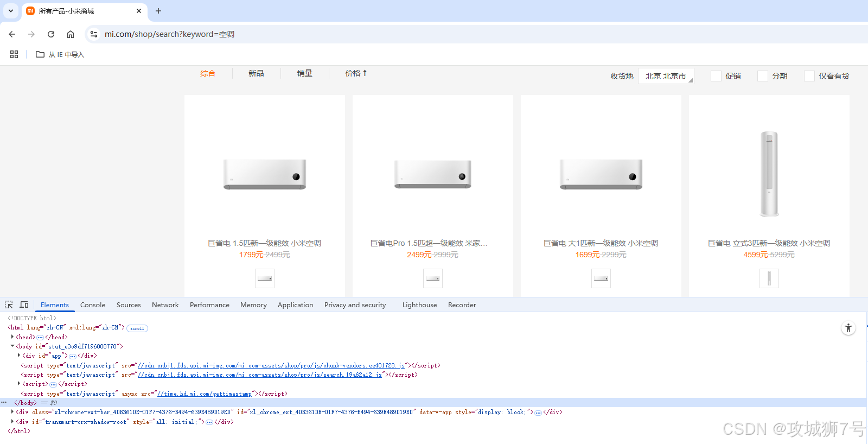Open the Recorder DevTools tab
This screenshot has height=444, width=868.
(x=462, y=305)
